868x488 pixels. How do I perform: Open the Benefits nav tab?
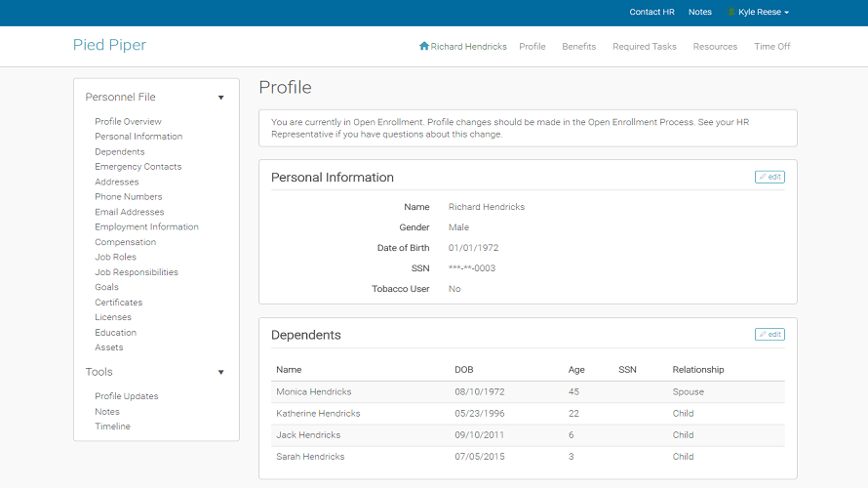coord(578,47)
